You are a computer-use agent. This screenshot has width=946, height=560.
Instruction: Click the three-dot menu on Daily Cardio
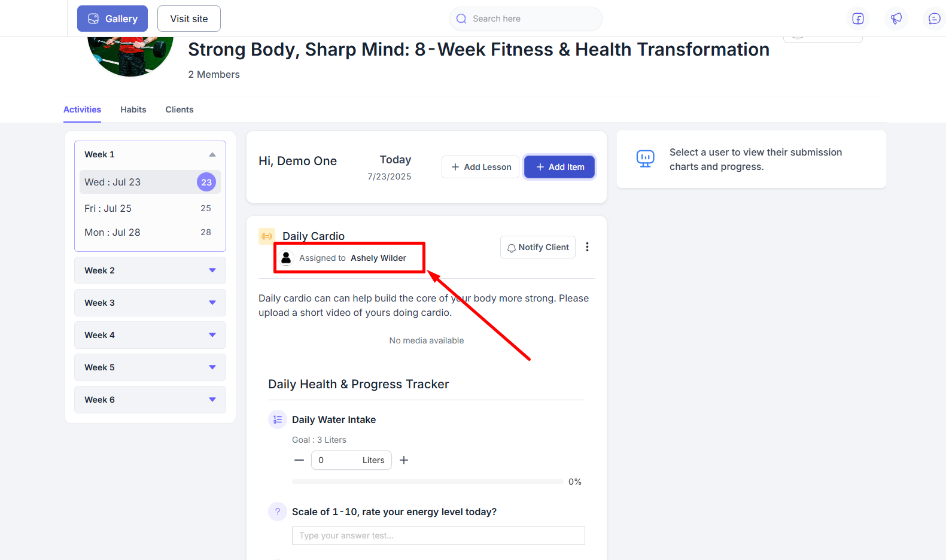coord(587,247)
